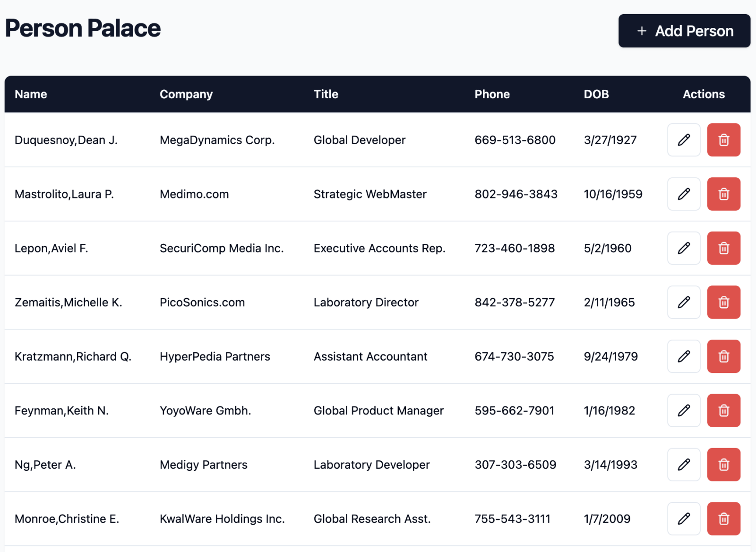756x552 pixels.
Task: Edit Dean J. Duquesnoy's record with pencil icon
Action: [x=683, y=140]
